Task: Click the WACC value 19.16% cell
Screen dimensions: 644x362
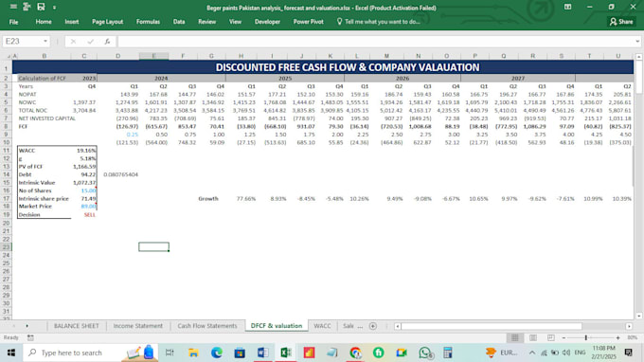Action: (83, 151)
